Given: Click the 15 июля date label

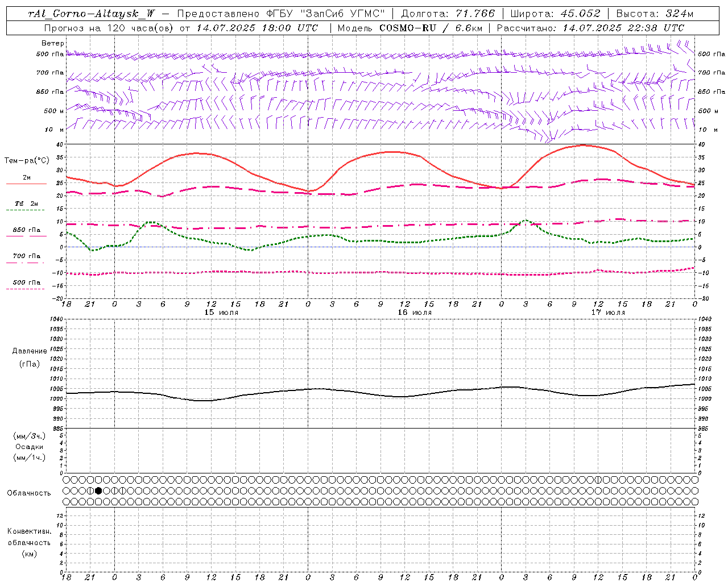Looking at the screenshot, I should coord(221,313).
